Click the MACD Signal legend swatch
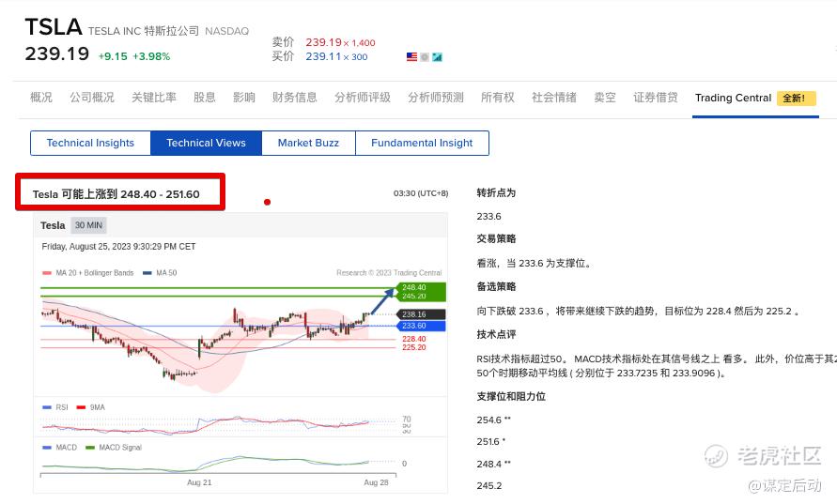The width and height of the screenshot is (837, 504). point(90,448)
